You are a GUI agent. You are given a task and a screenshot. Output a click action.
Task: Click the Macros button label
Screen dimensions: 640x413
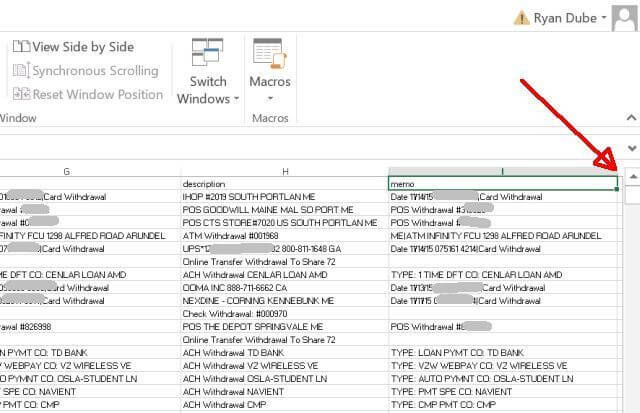(270, 82)
